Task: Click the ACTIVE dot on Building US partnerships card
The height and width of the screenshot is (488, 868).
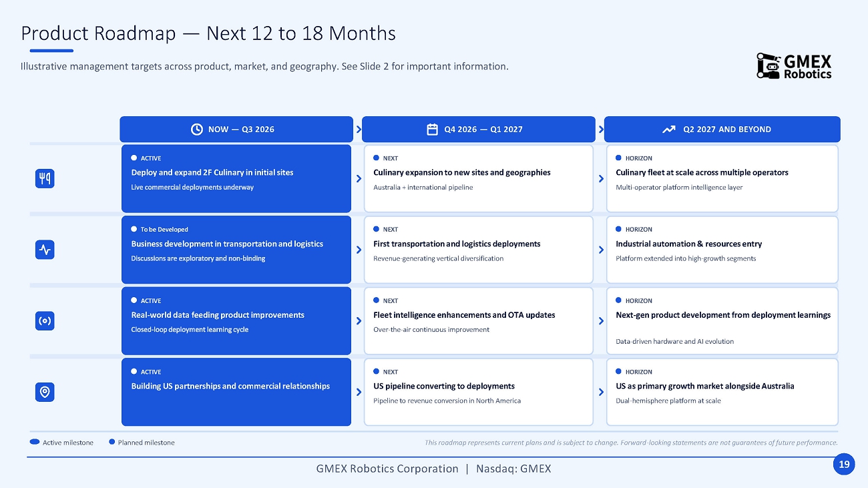Action: point(134,372)
